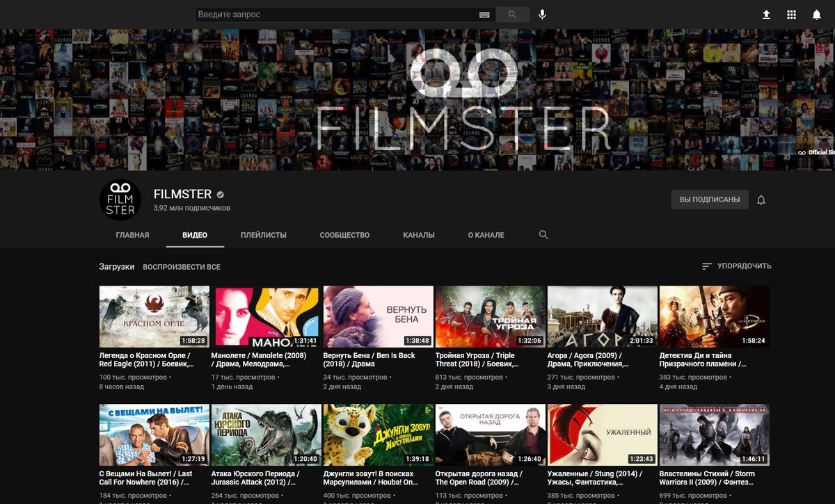This screenshot has height=504, width=835.
Task: Click title Джунгли зовут! В поисках Марсупилами
Action: pyautogui.click(x=372, y=478)
